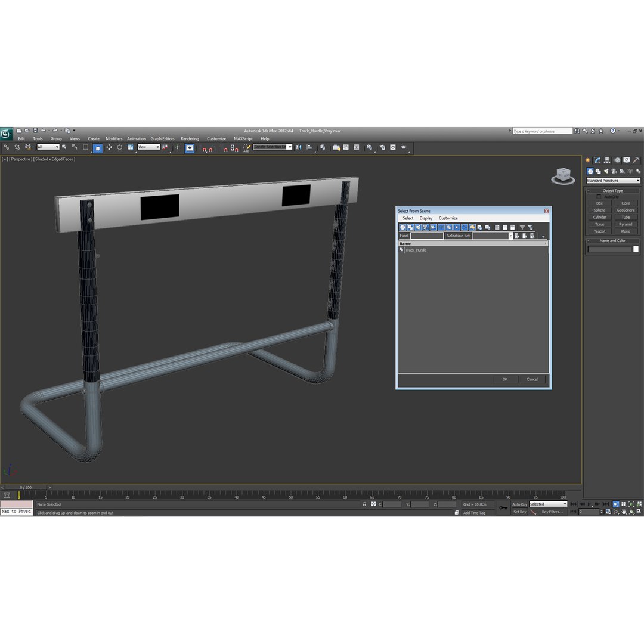Screen dimensions: 644x644
Task: Click the Display Lights filter icon in dialog
Action: pos(417,227)
